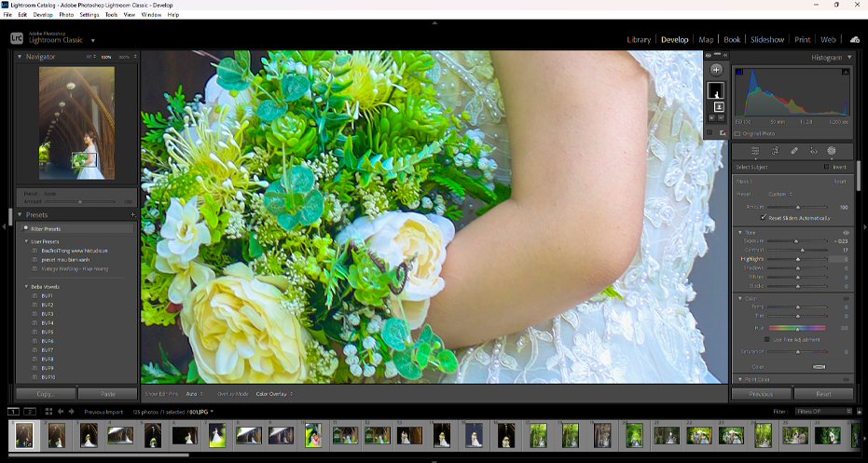Uncheck Reset Sliders Automatically

coord(764,217)
